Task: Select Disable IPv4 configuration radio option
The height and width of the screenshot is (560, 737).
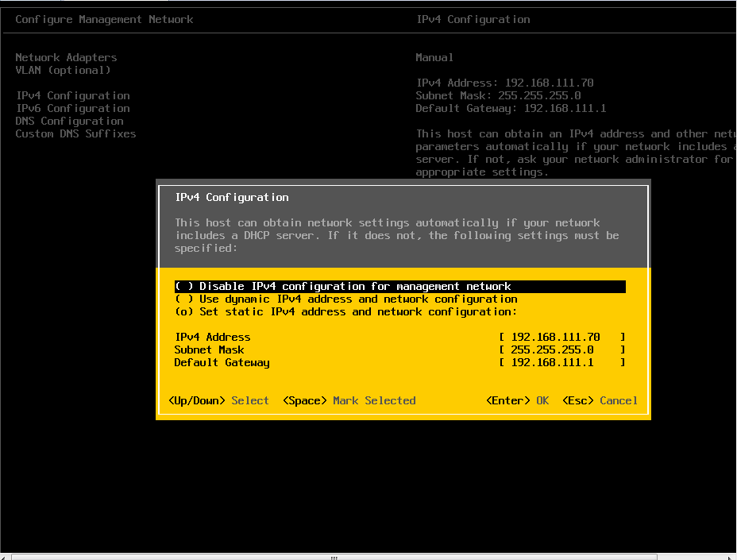Action: [x=342, y=287]
